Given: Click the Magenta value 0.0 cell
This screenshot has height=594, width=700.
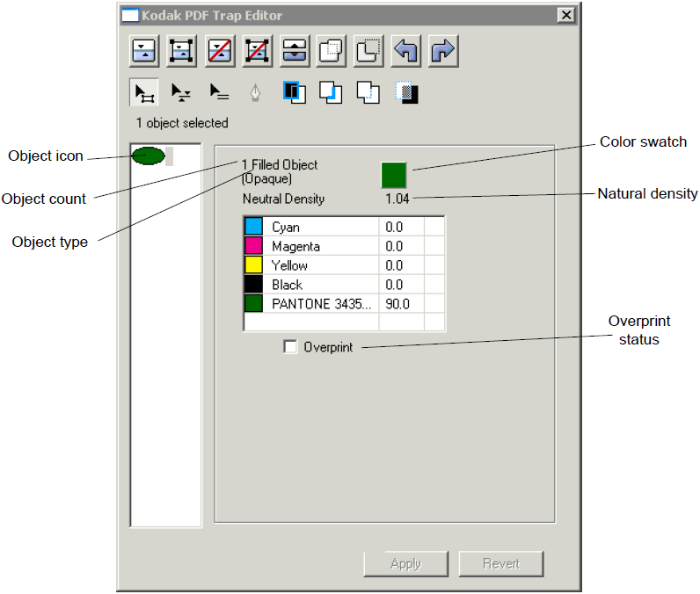Looking at the screenshot, I should 400,247.
